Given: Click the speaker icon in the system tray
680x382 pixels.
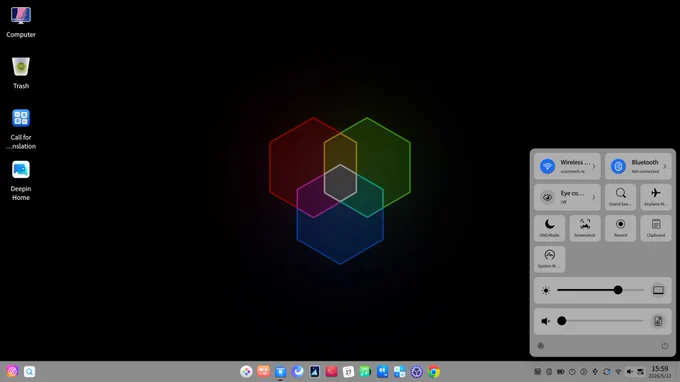Looking at the screenshot, I should pyautogui.click(x=630, y=372).
